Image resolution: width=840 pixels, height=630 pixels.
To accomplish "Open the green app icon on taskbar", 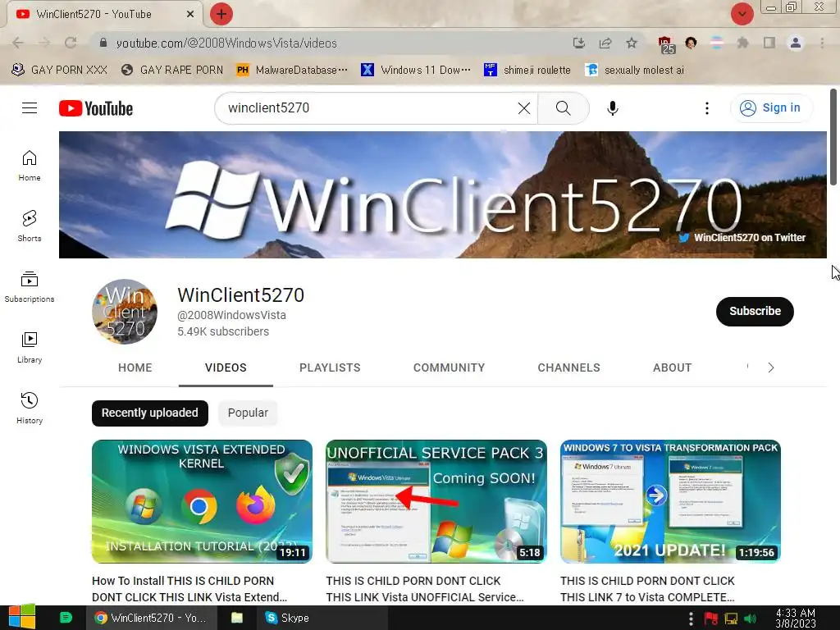I will click(x=66, y=618).
